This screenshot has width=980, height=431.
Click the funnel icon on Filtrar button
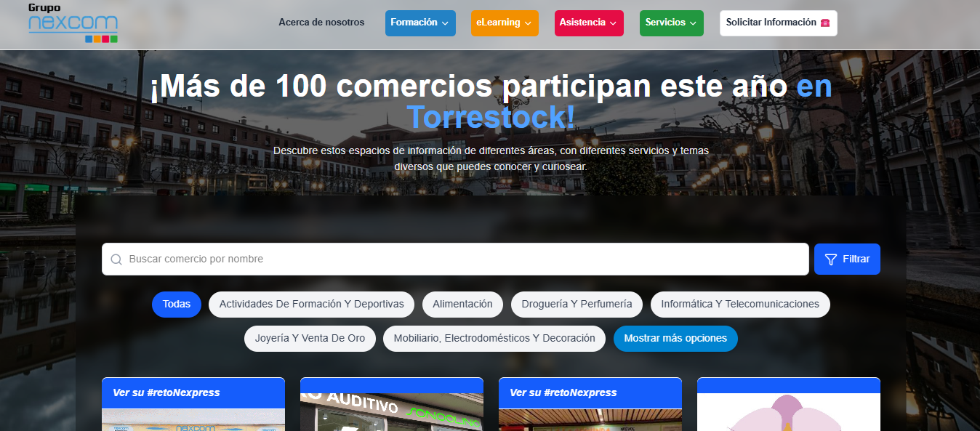coord(831,259)
